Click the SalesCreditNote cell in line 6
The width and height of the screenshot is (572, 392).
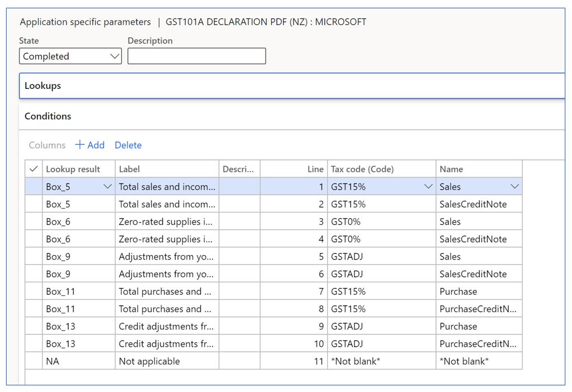coord(473,274)
